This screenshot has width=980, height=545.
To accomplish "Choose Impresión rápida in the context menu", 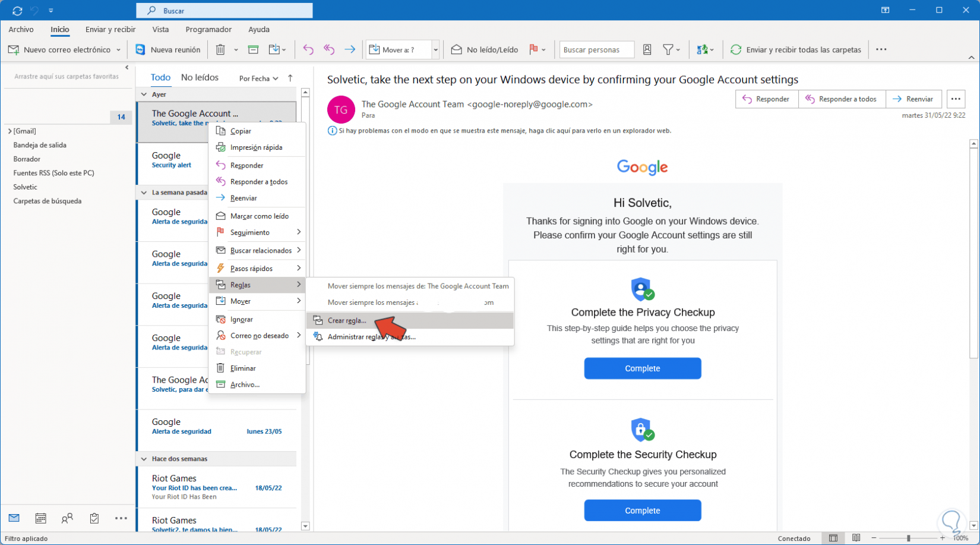I will point(257,147).
